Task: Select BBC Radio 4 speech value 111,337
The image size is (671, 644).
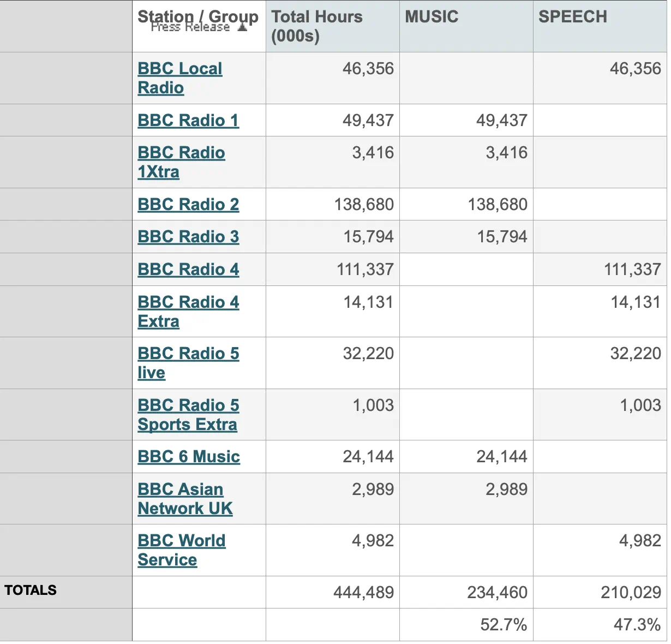Action: tap(633, 269)
